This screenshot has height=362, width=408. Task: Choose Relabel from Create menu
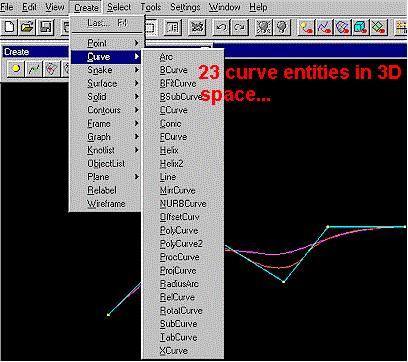106,190
